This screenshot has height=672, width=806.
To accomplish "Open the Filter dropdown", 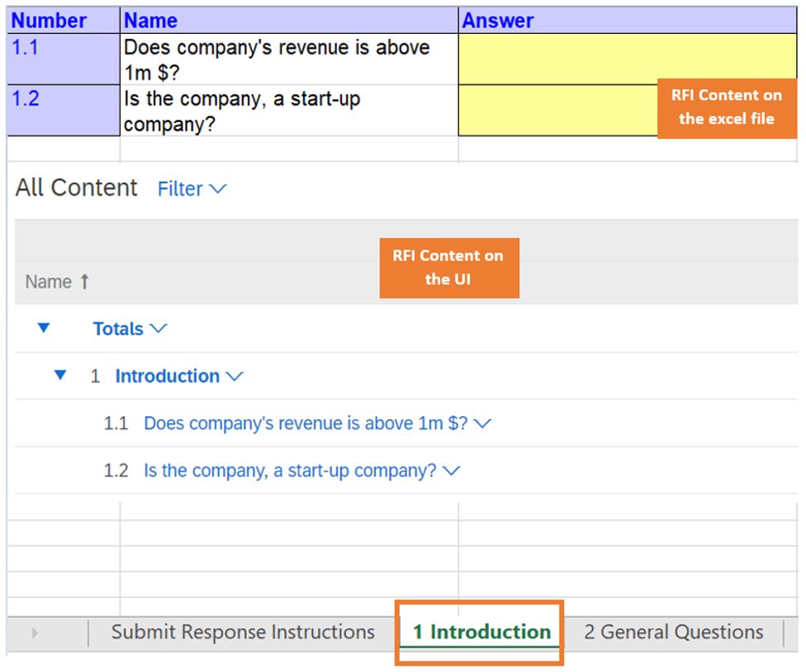I will pyautogui.click(x=192, y=189).
